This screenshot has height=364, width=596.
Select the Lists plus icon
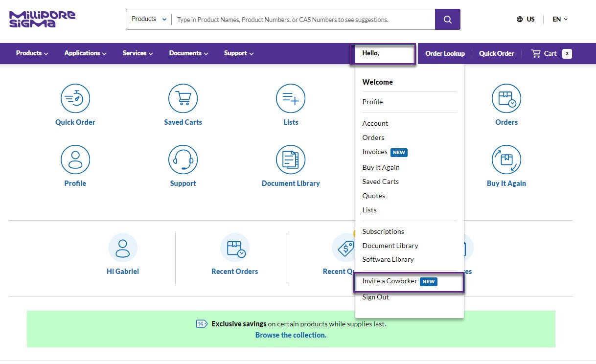(291, 97)
